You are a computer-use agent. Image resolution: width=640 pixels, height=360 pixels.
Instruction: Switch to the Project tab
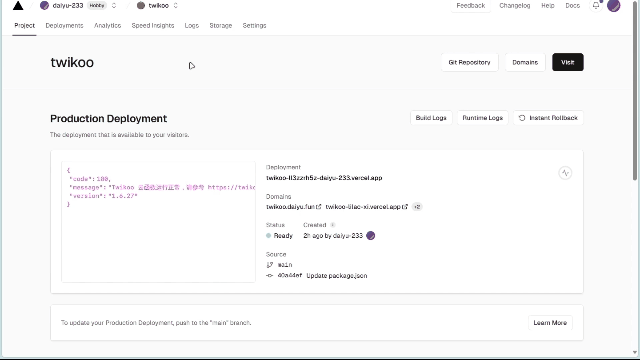pos(24,25)
